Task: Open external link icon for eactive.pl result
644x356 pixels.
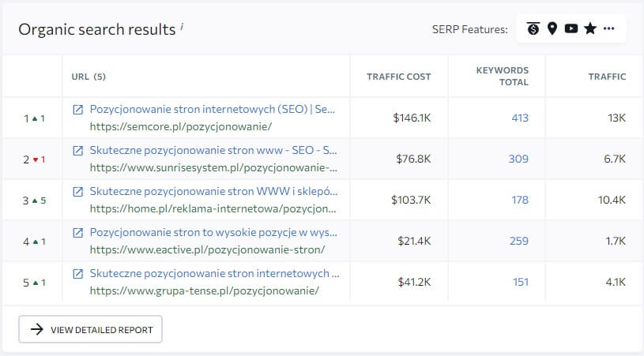Action: (x=77, y=233)
